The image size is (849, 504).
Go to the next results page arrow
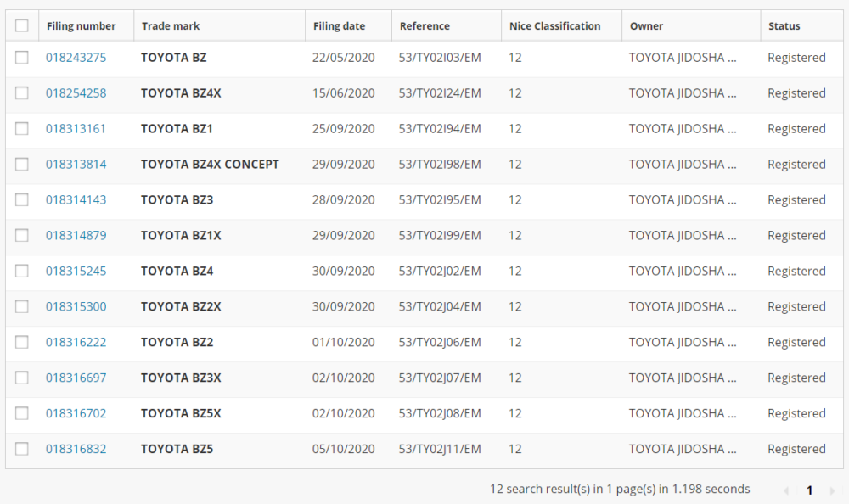click(x=832, y=490)
